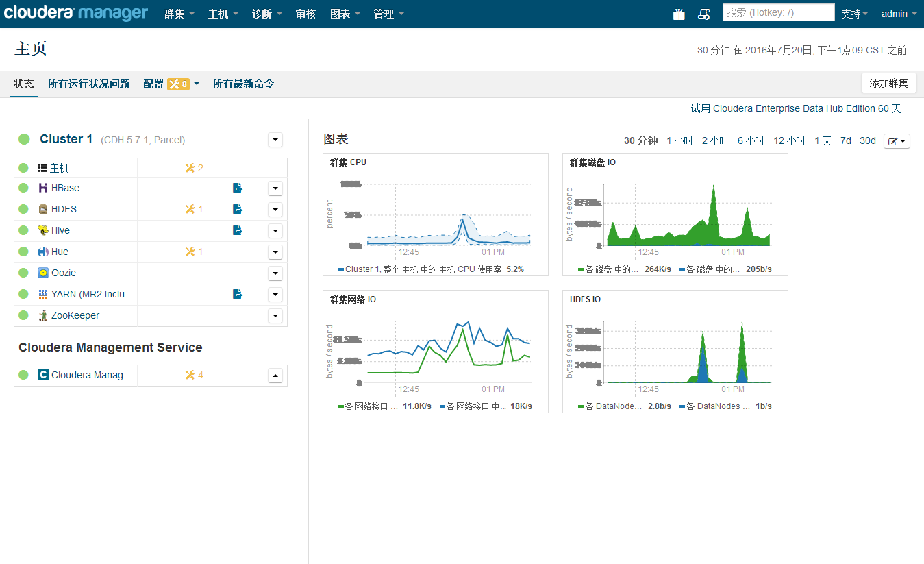Open the 管理 menu

point(389,14)
